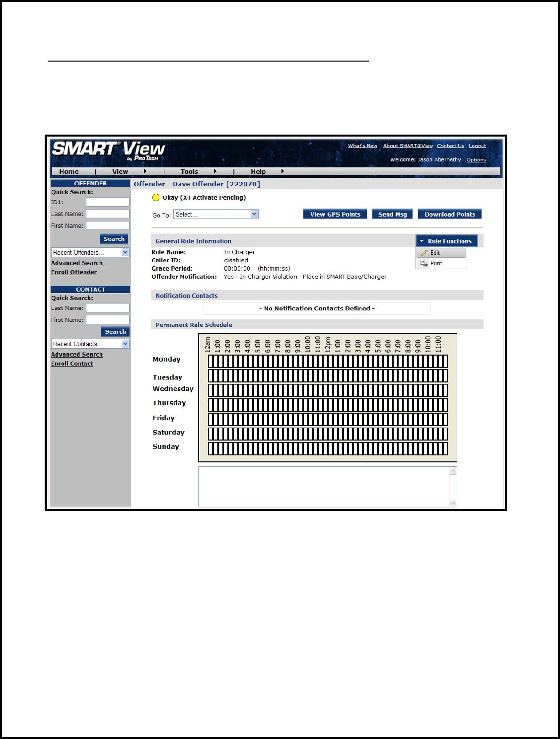Screen dimensions: 560x739
Task: Click the 'General Rule Information' header
Action: (x=193, y=241)
